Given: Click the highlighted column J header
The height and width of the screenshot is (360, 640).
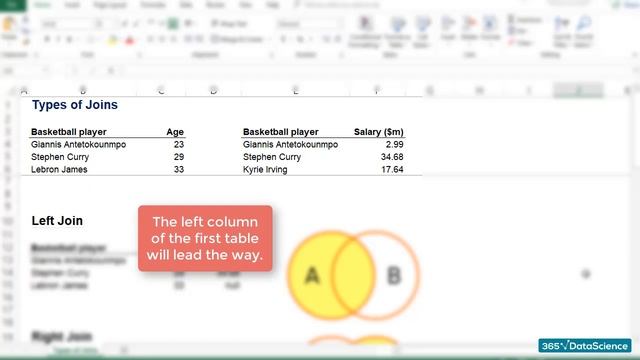Looking at the screenshot, I should [578, 90].
